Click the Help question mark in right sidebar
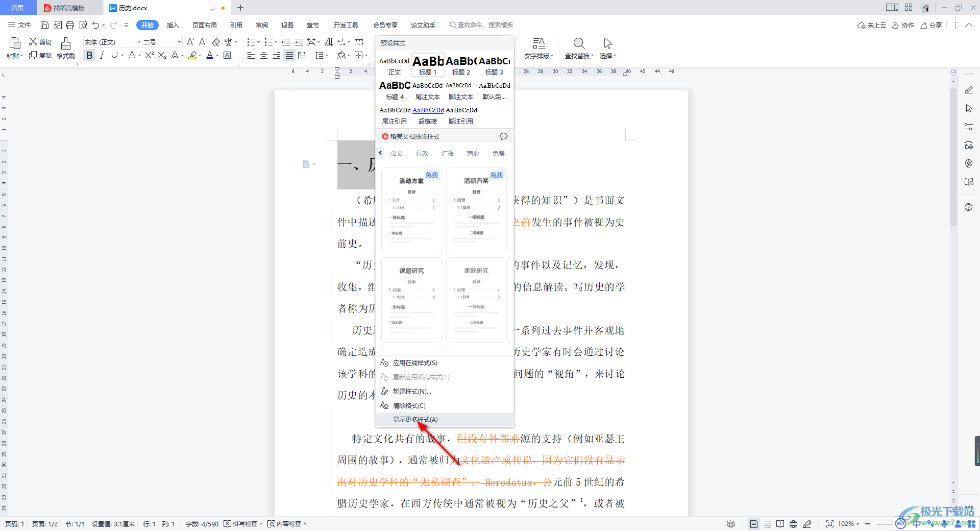Screen dimensions: 980x531 969,207
